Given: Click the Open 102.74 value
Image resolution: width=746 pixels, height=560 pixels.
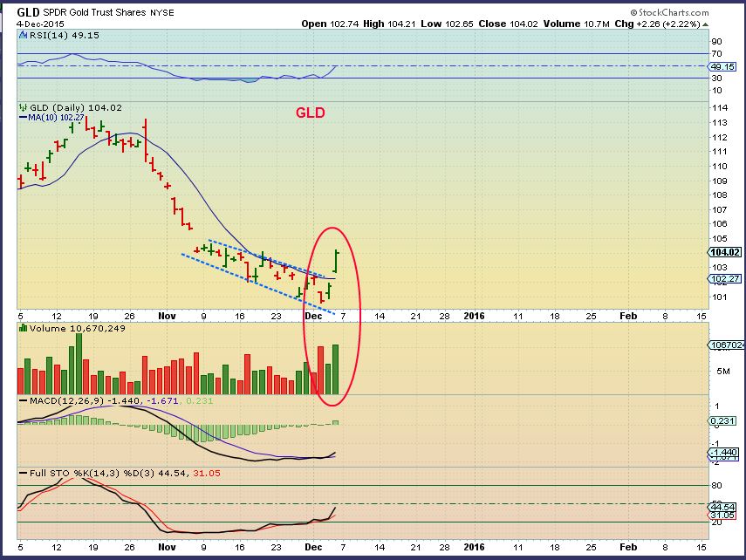Looking at the screenshot, I should coord(330,24).
